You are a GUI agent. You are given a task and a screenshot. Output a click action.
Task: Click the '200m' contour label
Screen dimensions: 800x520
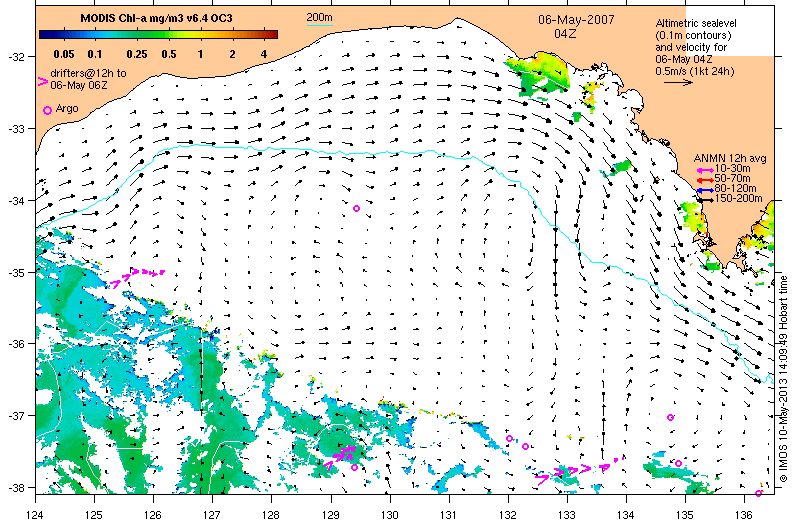click(319, 18)
